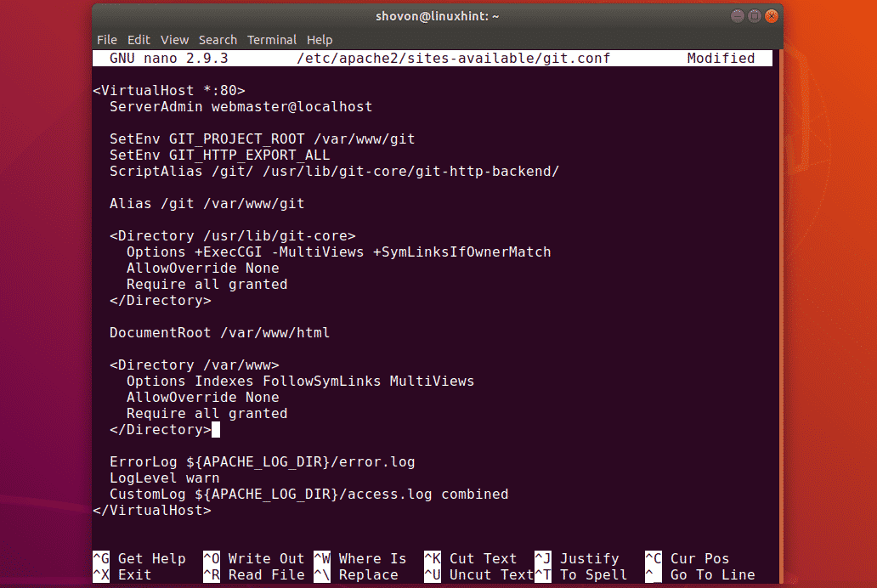Click the LogLevel warn line
Image resolution: width=877 pixels, height=588 pixels.
coord(165,478)
